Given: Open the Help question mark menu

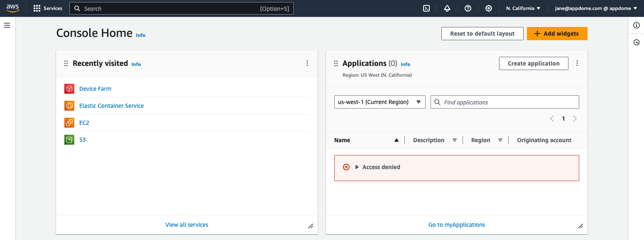Looking at the screenshot, I should (468, 8).
